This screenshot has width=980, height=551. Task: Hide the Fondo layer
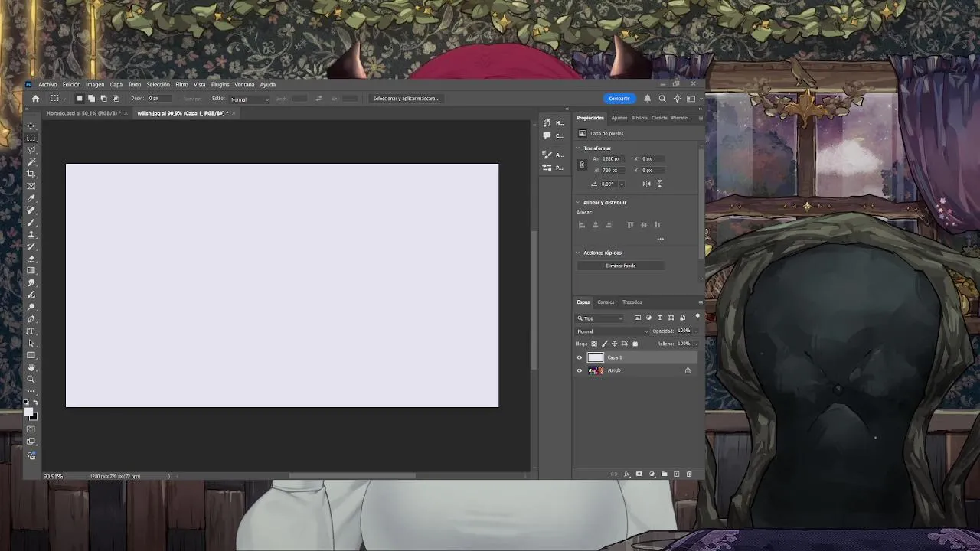tap(579, 370)
